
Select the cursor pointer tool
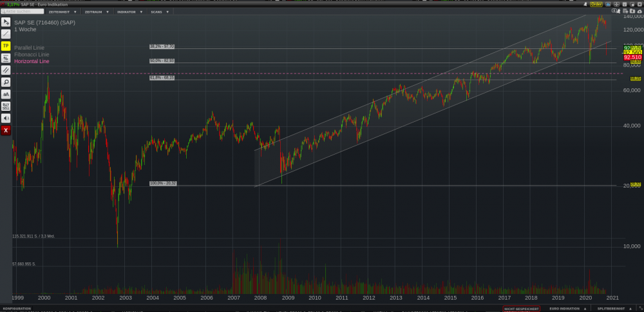[x=6, y=23]
